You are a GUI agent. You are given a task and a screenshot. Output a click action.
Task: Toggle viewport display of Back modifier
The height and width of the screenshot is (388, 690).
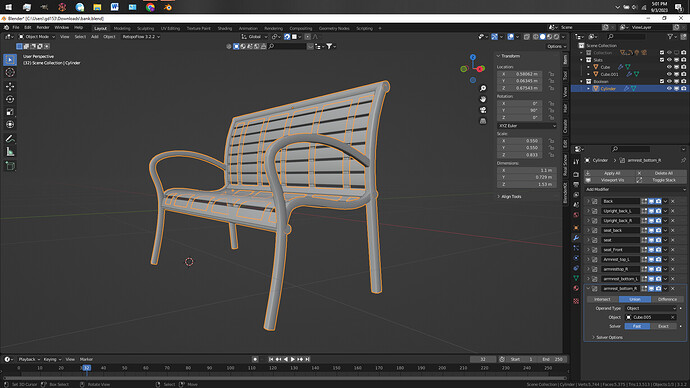click(x=651, y=201)
